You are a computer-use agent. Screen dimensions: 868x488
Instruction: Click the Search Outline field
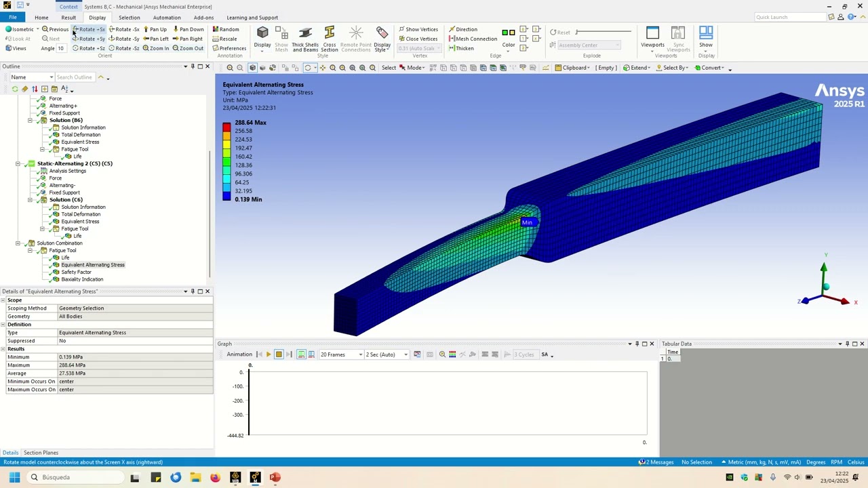pos(75,77)
